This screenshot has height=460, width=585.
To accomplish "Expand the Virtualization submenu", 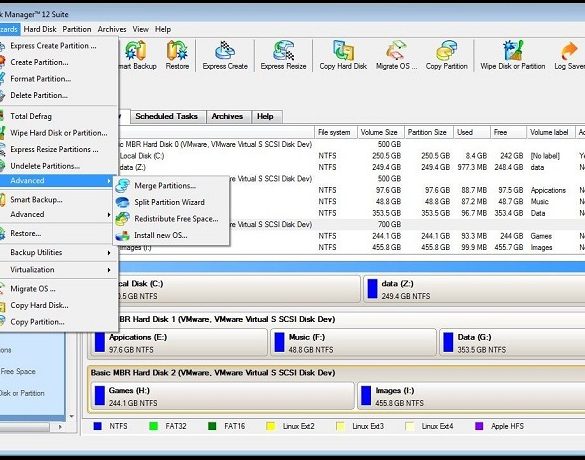I will [x=59, y=270].
